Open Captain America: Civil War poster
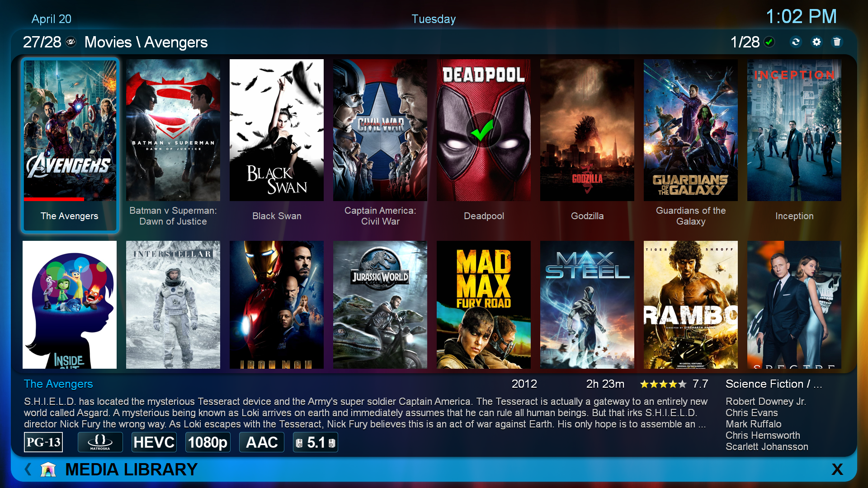 tap(380, 130)
